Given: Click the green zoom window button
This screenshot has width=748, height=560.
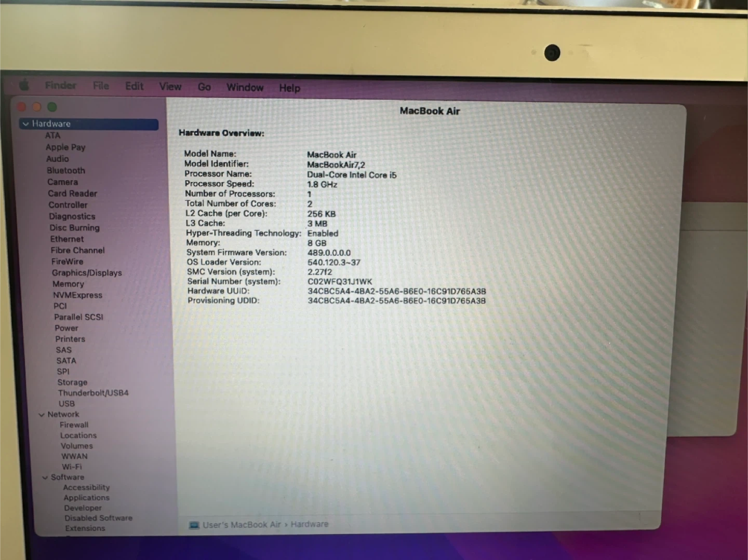Looking at the screenshot, I should pyautogui.click(x=52, y=107).
